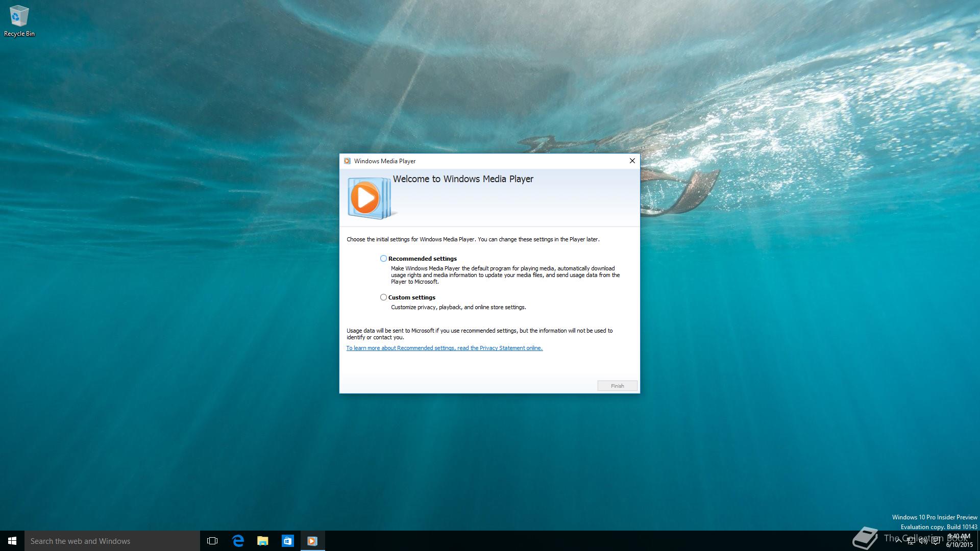Click the 'Usage data will be sent to Microsoft' notice
Image resolution: width=980 pixels, height=551 pixels.
[480, 334]
